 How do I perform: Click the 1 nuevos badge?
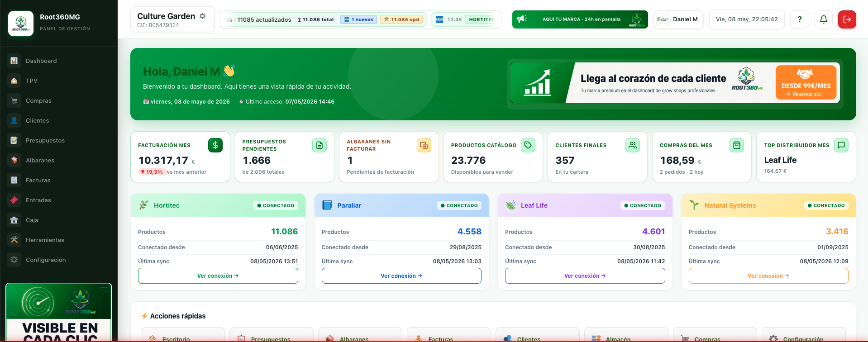tap(358, 19)
